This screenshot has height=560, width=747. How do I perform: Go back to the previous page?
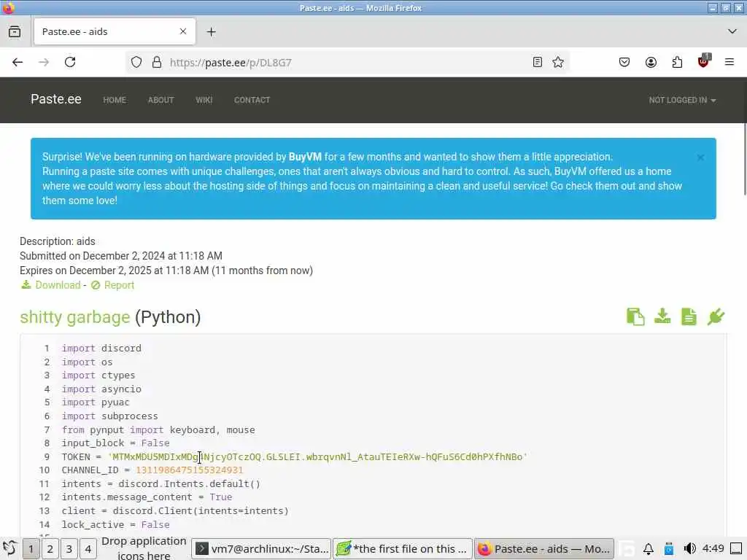point(18,63)
